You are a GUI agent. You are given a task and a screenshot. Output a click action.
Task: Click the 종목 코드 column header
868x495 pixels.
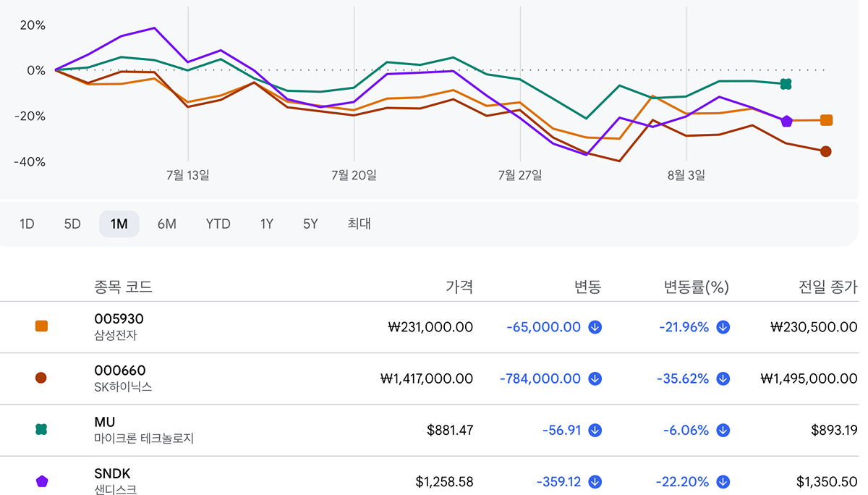pos(123,287)
